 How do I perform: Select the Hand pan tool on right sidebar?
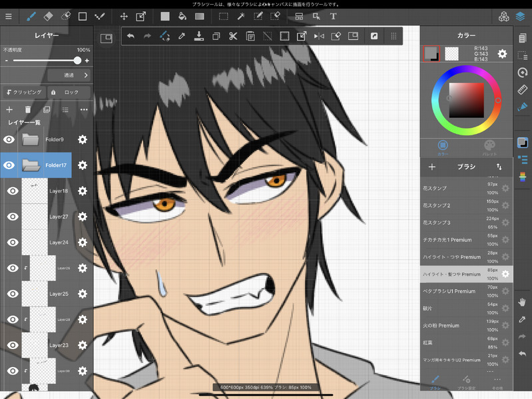click(x=522, y=302)
